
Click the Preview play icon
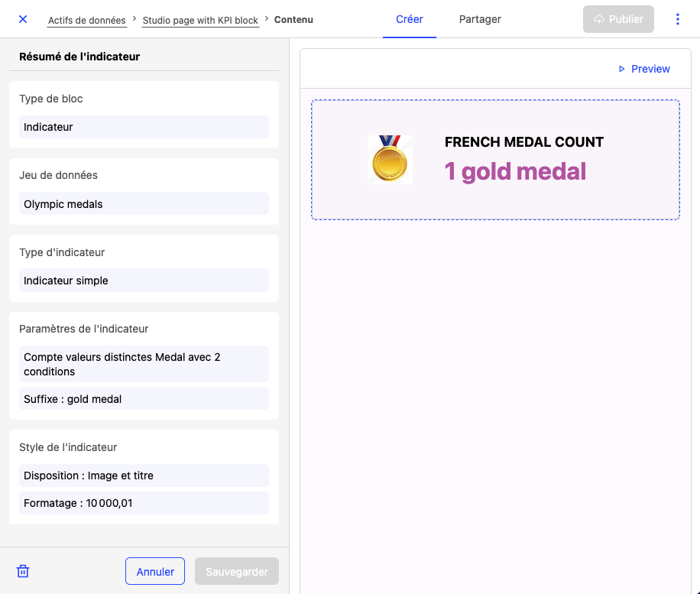(621, 69)
